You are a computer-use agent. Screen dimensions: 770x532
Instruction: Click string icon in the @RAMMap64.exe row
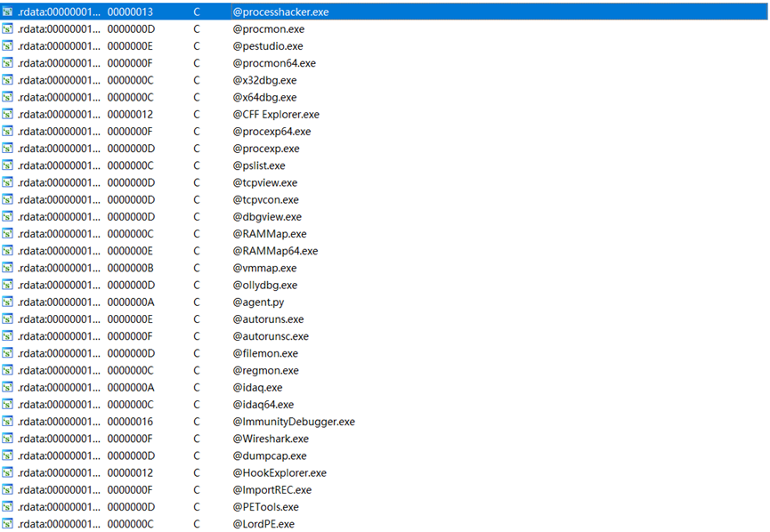coord(7,251)
